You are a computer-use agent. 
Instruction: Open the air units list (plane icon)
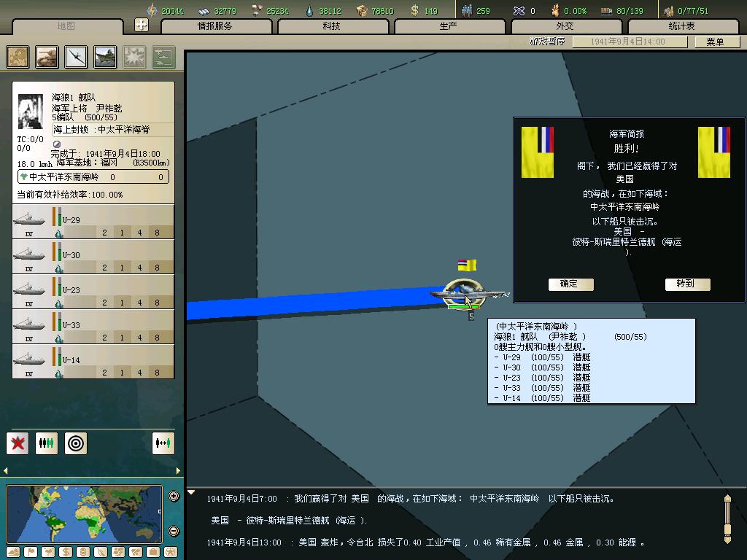pos(76,57)
